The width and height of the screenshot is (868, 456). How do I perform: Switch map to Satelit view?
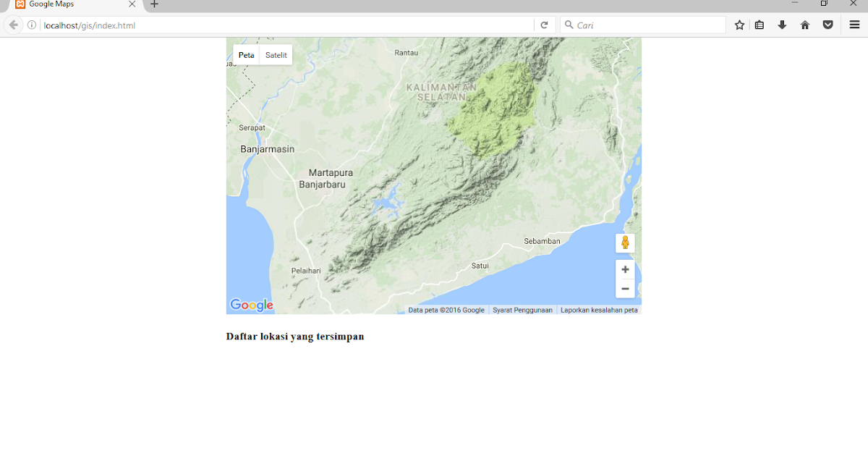tap(276, 54)
